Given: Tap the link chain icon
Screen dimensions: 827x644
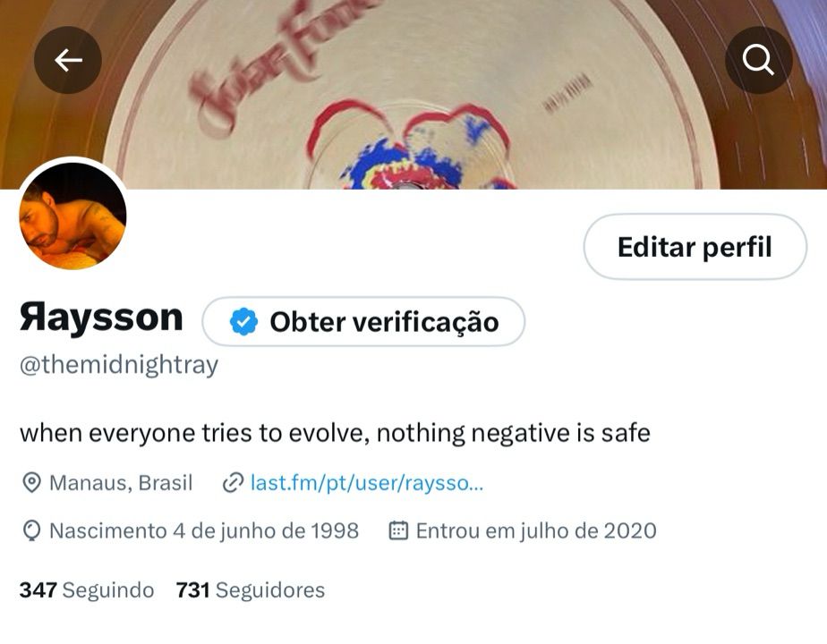Looking at the screenshot, I should pyautogui.click(x=233, y=483).
